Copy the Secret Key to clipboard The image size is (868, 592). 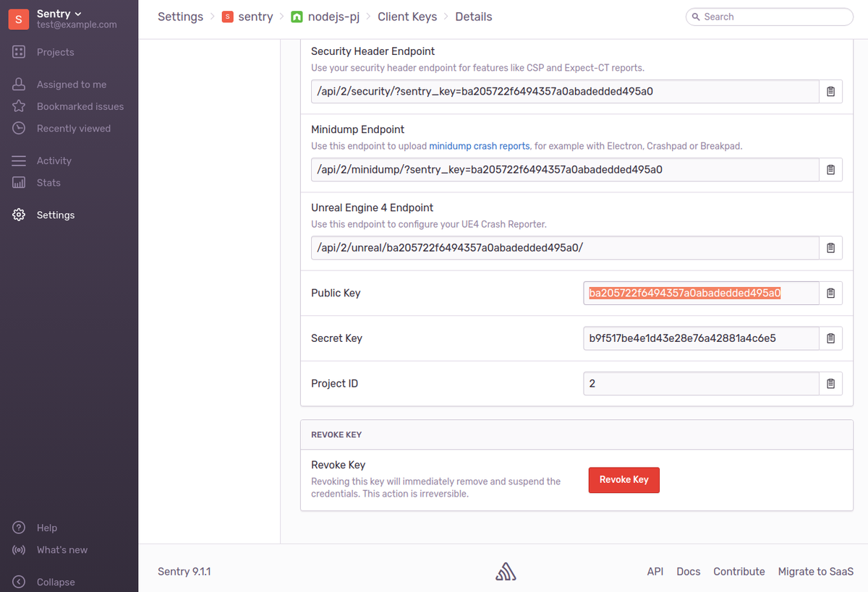[x=830, y=338]
